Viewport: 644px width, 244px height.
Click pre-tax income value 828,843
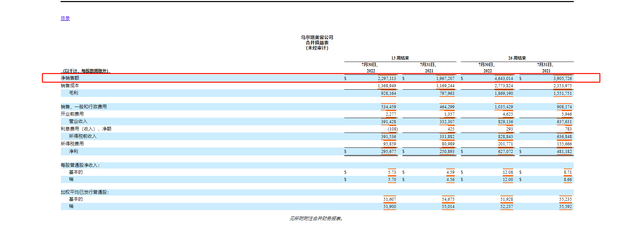[x=506, y=137]
